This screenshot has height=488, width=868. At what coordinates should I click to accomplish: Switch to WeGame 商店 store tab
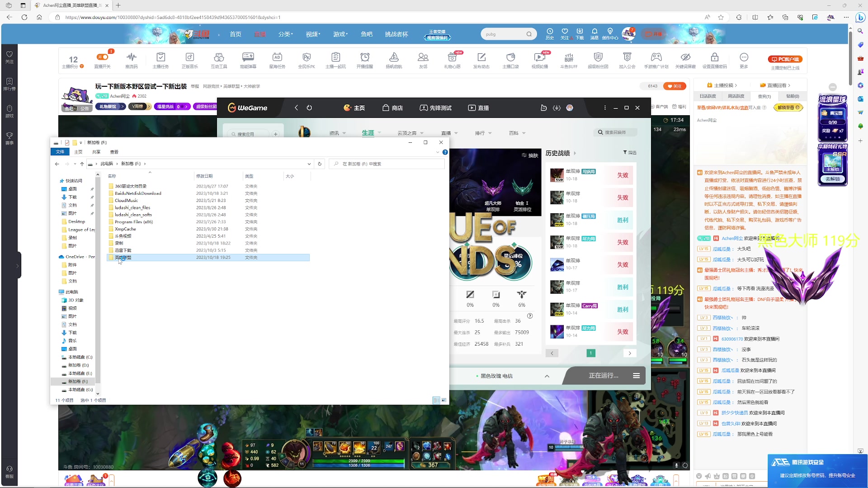[x=392, y=108]
